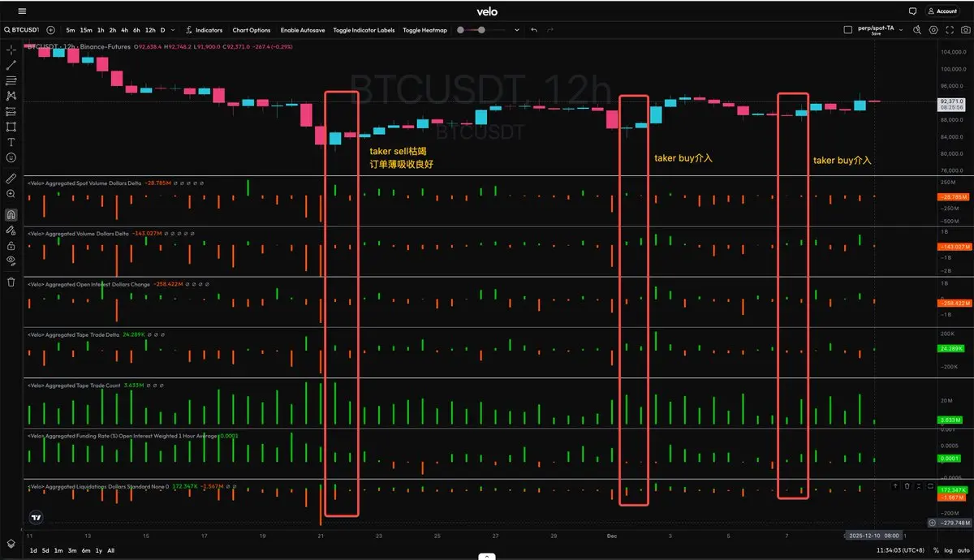The height and width of the screenshot is (560, 974).
Task: Redo the chart action
Action: [550, 30]
